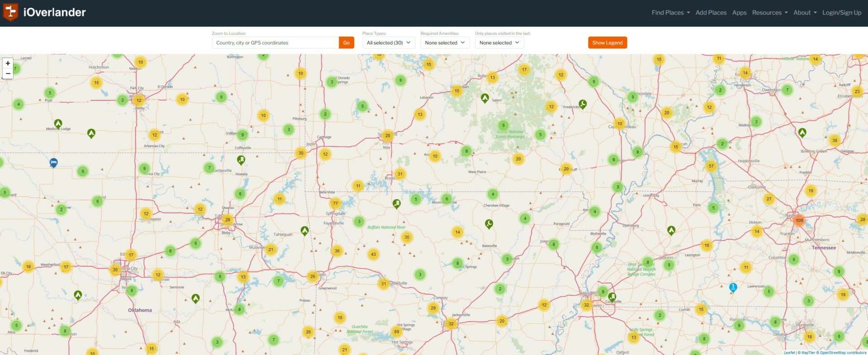Expand the last-visited filter dropdown
This screenshot has height=355, width=868.
pos(499,43)
